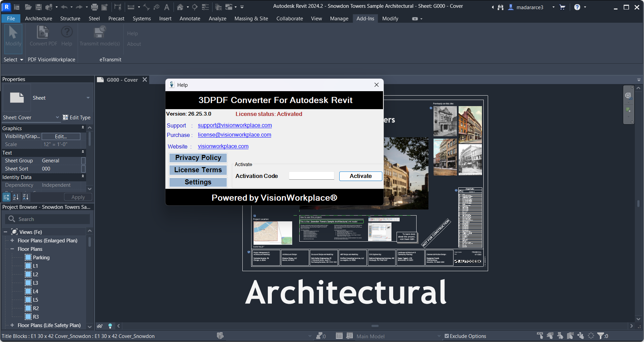Click the Close Inactive Views icon
The image size is (644, 342).
click(219, 7)
